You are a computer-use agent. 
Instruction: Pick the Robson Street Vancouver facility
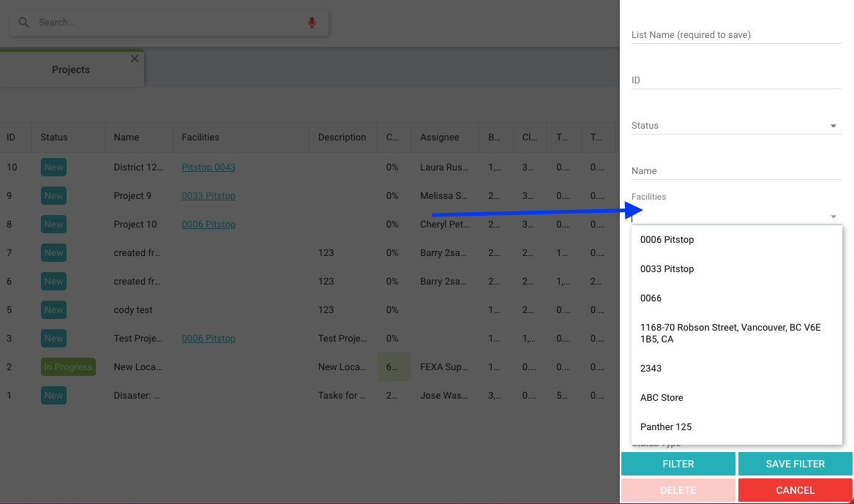click(x=730, y=334)
